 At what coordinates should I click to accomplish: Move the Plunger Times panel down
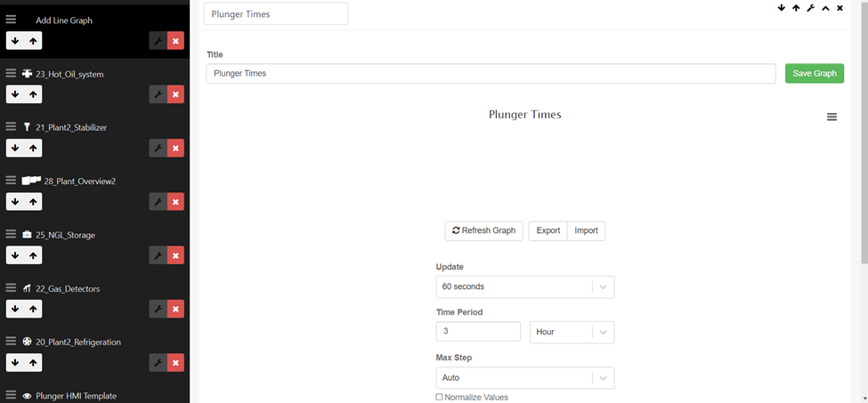pos(781,8)
